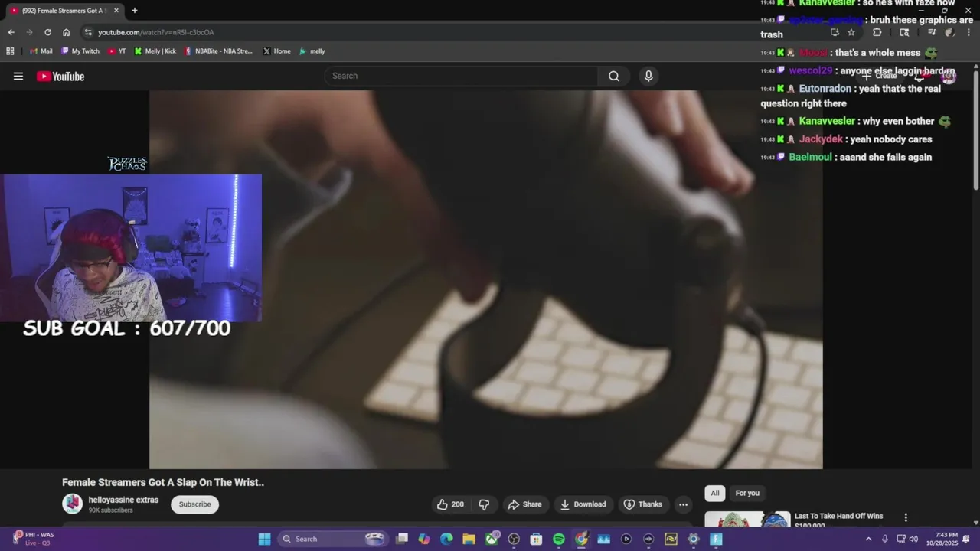Select the All filter chip

714,493
